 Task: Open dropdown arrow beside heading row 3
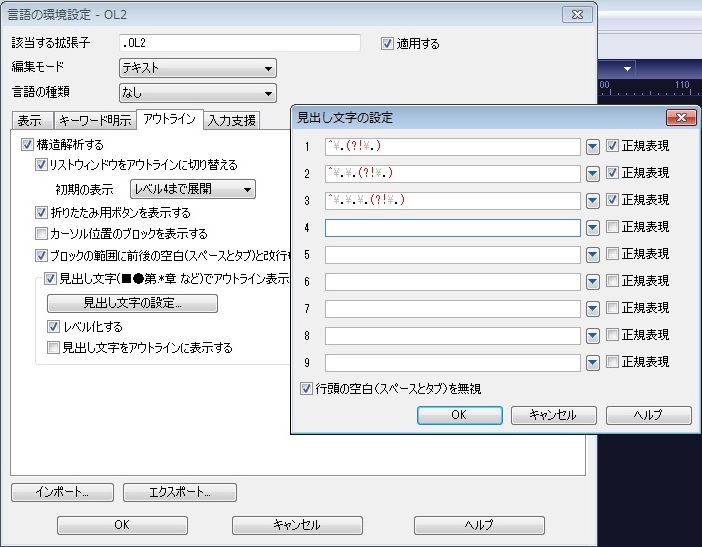pos(592,200)
